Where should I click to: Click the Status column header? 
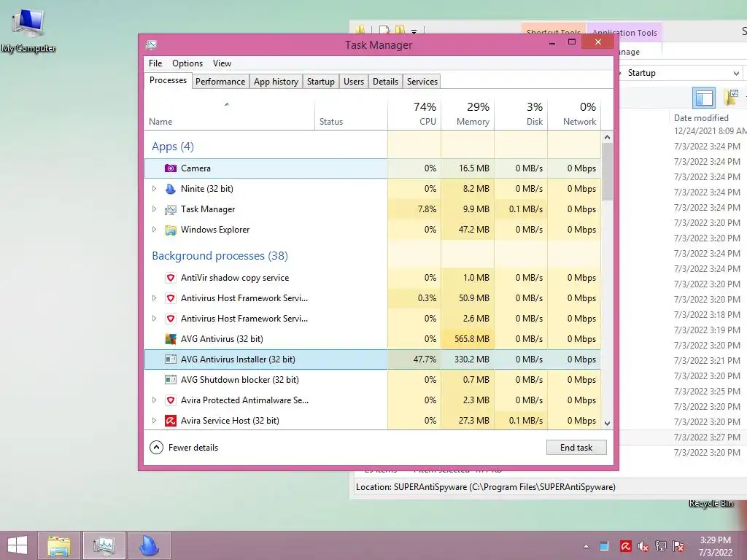(351, 114)
